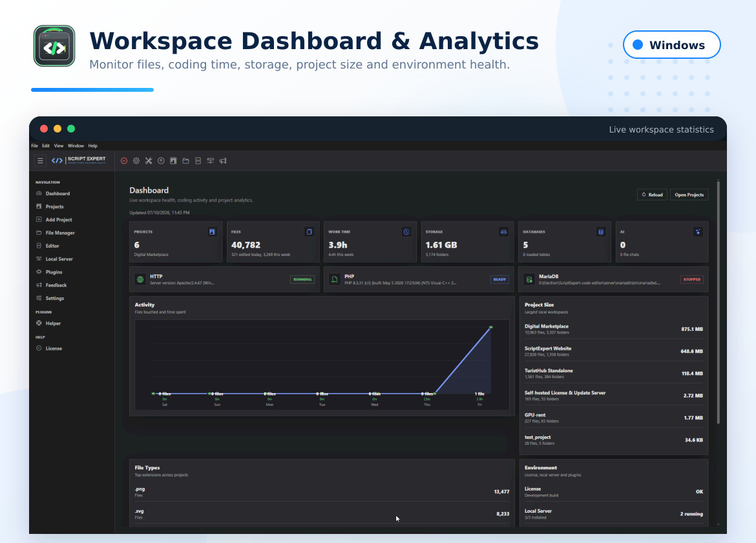Click the sparkle icon on the AI card
756x543 pixels.
(x=698, y=232)
